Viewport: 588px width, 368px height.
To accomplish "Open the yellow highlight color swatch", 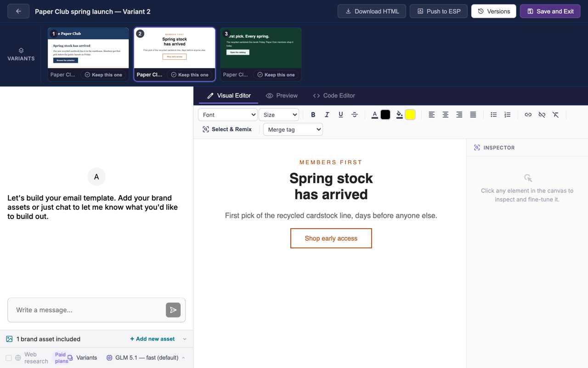I will coord(410,115).
